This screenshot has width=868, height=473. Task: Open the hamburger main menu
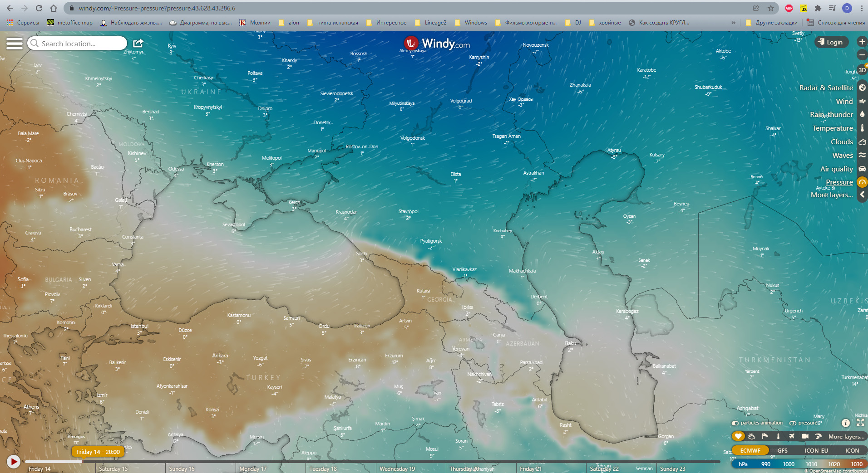[14, 44]
